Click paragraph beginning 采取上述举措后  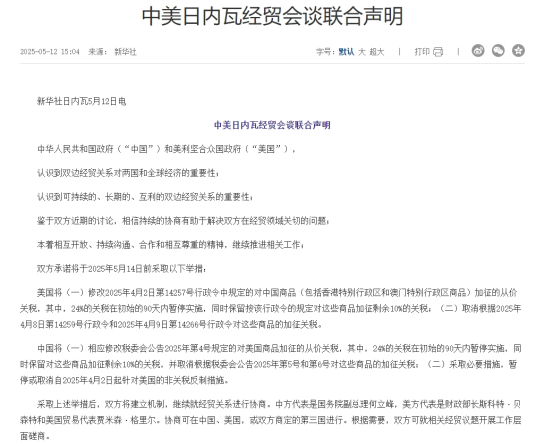tap(271, 420)
